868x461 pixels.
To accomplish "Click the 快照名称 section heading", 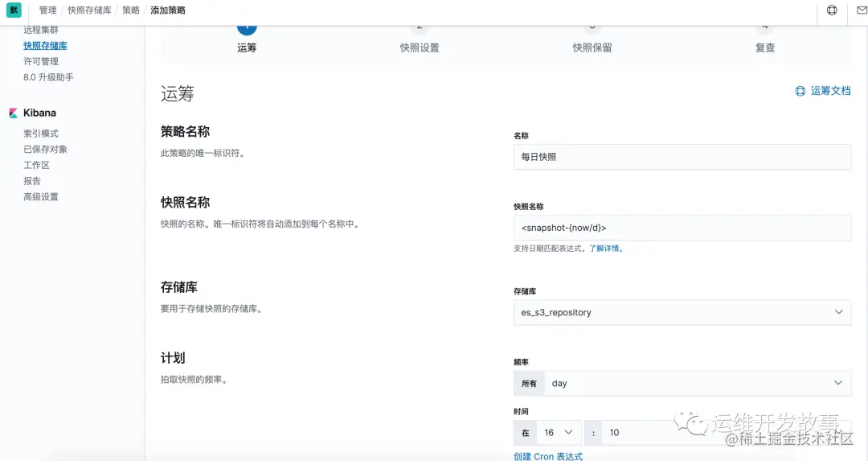I will 185,202.
